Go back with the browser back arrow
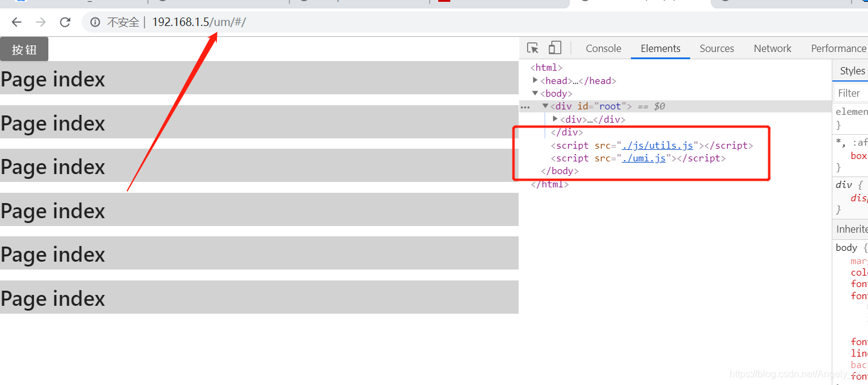Screen dimensions: 868x385 (16, 22)
